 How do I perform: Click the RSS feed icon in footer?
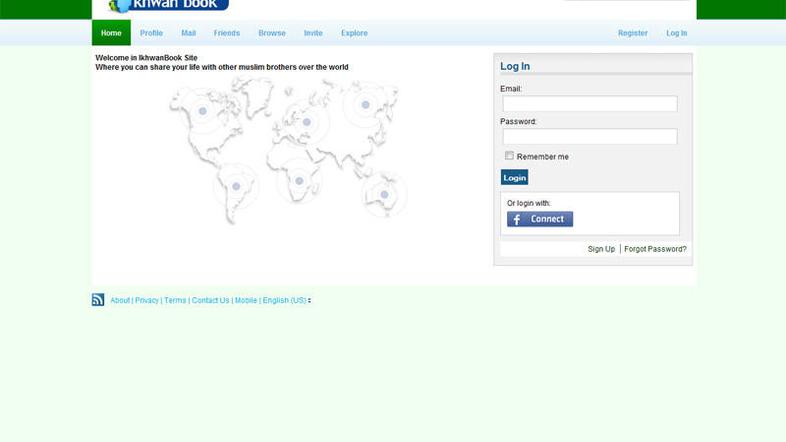(x=98, y=300)
